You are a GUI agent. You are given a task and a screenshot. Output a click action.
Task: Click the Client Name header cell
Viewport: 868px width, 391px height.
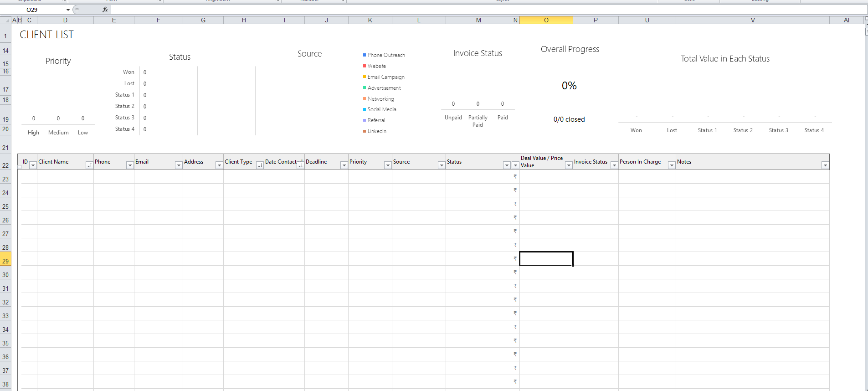pyautogui.click(x=65, y=162)
